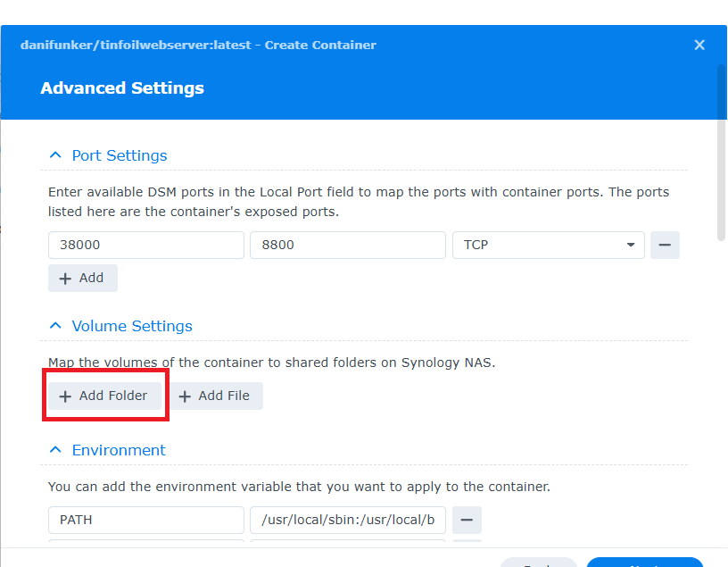Viewport: 728px width, 567px height.
Task: Remove the 38000 port mapping row
Action: pos(665,245)
